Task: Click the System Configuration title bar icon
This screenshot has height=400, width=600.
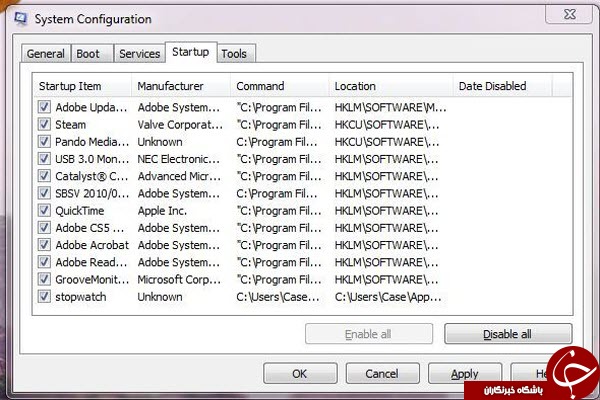Action: (x=20, y=18)
